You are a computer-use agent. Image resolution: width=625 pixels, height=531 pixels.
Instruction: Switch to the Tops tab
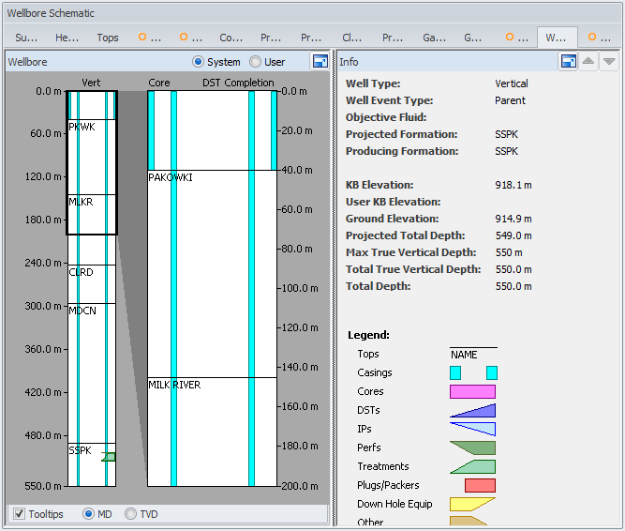(x=107, y=38)
